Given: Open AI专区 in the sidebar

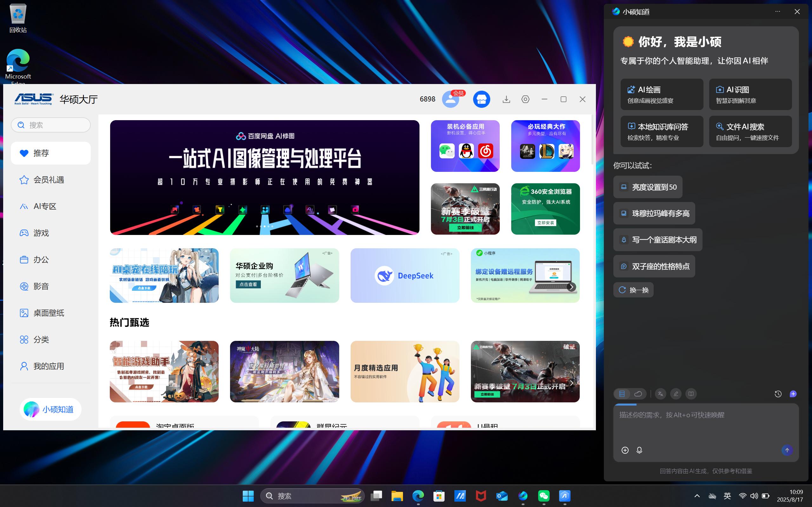Looking at the screenshot, I should pos(51,206).
